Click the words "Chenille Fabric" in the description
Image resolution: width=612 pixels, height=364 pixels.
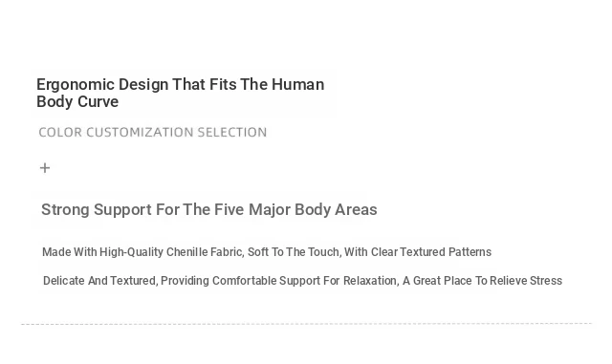point(204,252)
